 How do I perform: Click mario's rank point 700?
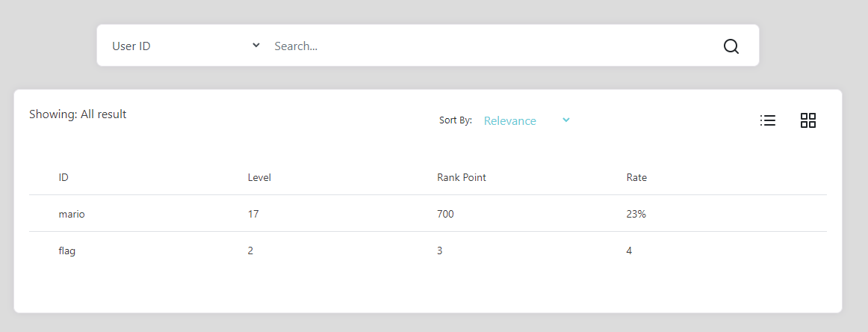(446, 214)
